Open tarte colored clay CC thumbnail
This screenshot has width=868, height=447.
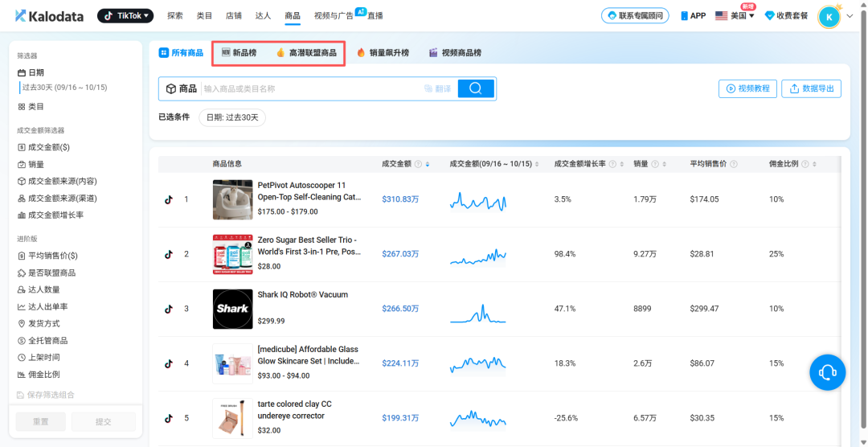[x=232, y=419]
